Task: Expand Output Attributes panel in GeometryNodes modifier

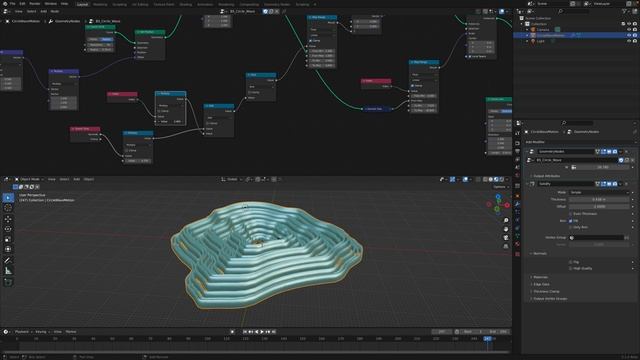Action: 546,176
